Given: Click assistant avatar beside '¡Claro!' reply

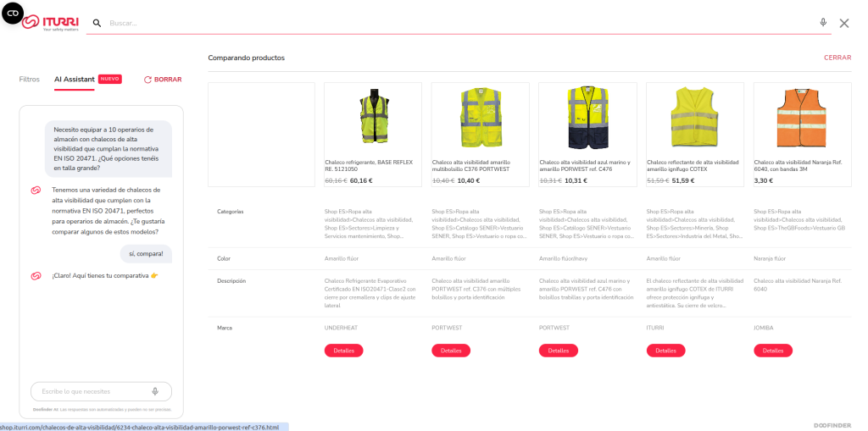Looking at the screenshot, I should coord(36,275).
